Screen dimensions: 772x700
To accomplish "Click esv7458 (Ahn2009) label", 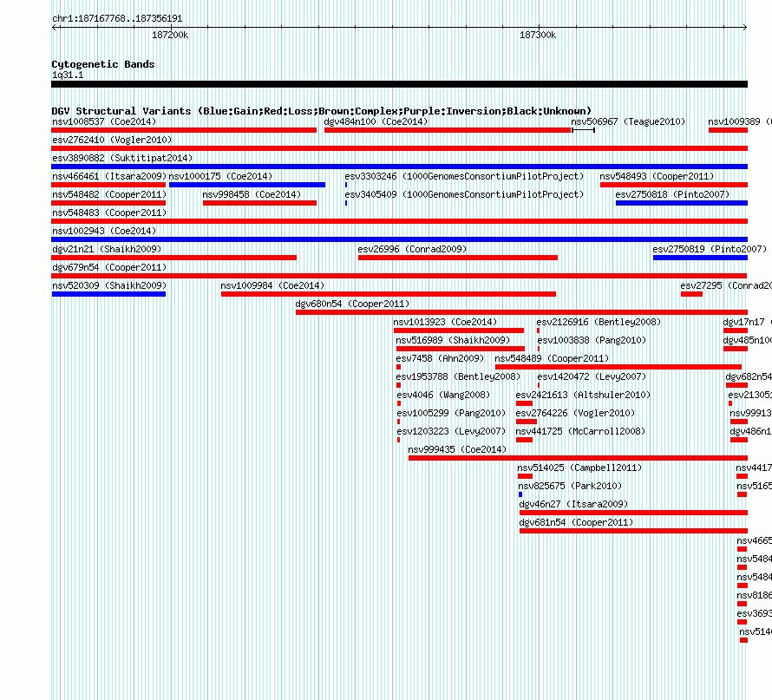I will pyautogui.click(x=440, y=358).
